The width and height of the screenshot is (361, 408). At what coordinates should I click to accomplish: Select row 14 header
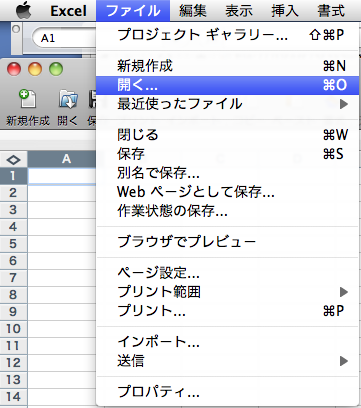click(x=13, y=397)
